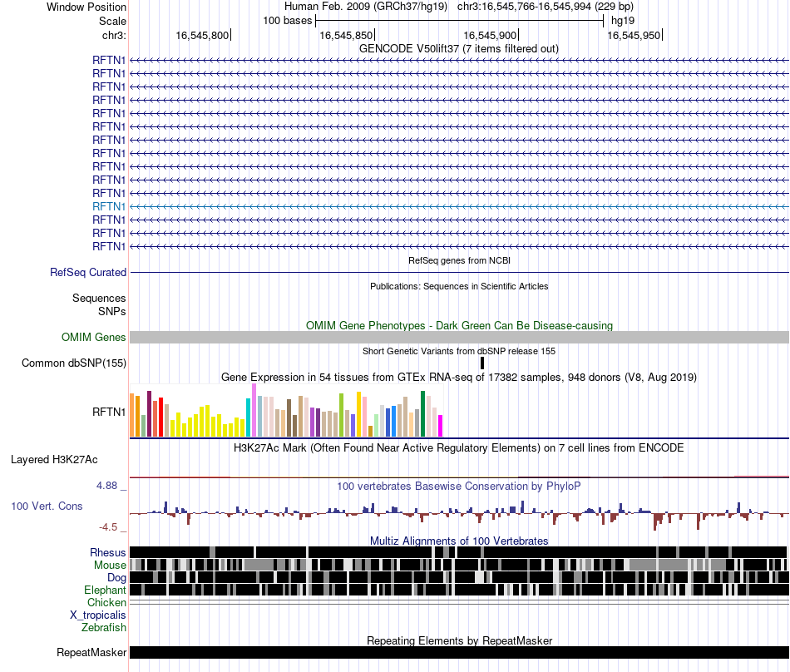Click the OMIM Genes track label
Image resolution: width=790 pixels, height=672 pixels.
[94, 337]
